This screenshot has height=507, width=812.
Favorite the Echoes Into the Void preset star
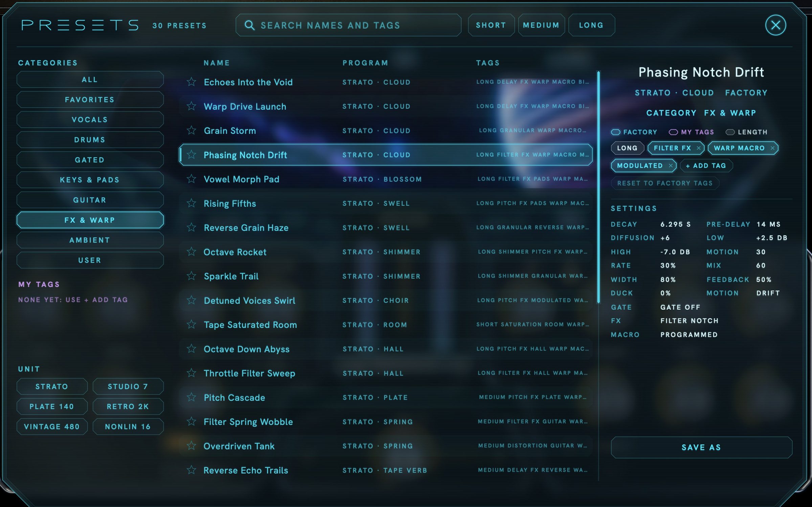(191, 82)
